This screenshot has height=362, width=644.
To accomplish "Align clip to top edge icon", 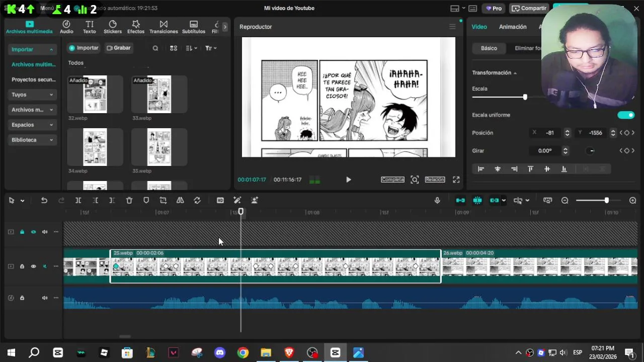I will (530, 169).
